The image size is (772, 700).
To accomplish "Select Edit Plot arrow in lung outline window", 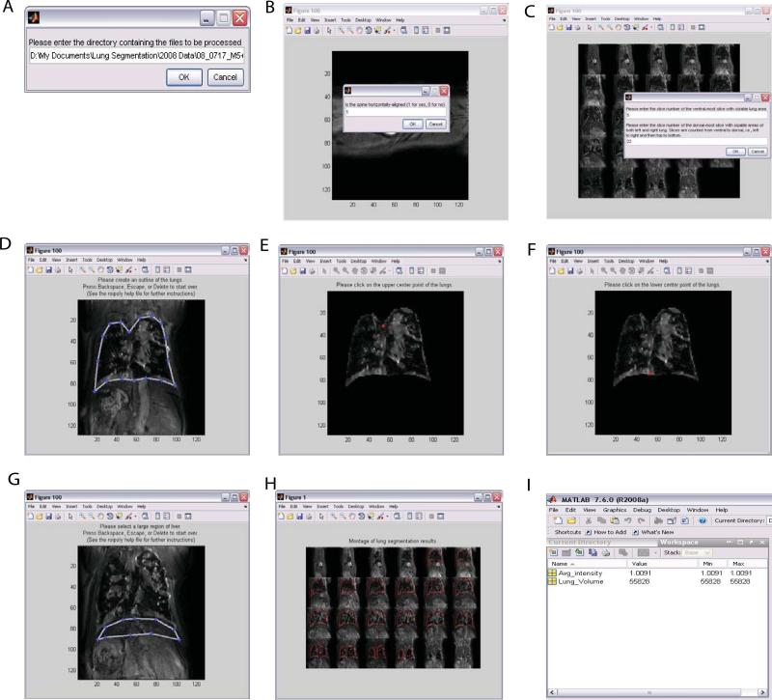I will (x=70, y=270).
